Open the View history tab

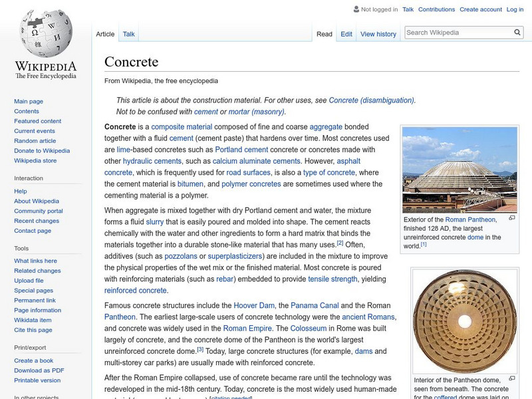378,35
